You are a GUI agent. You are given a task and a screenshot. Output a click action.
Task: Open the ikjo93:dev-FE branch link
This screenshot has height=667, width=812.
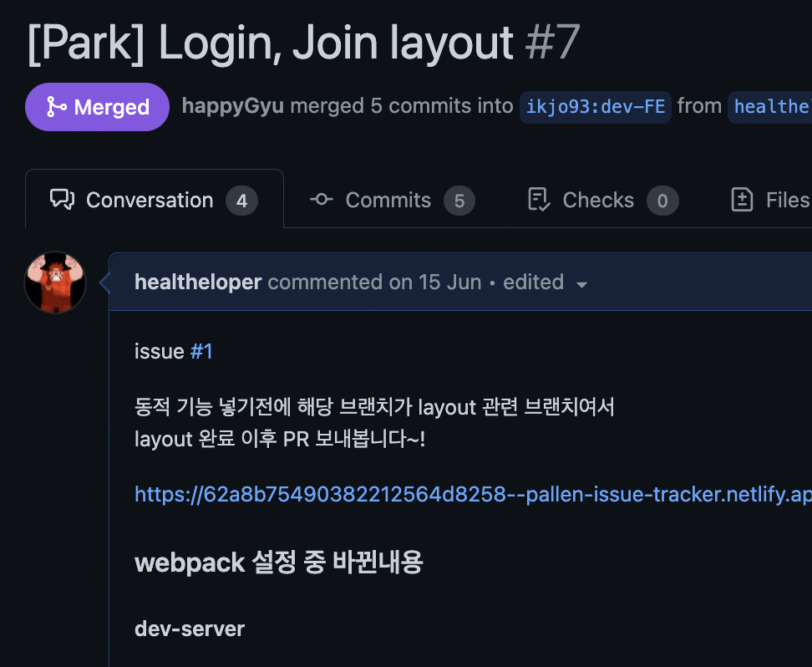coord(596,107)
